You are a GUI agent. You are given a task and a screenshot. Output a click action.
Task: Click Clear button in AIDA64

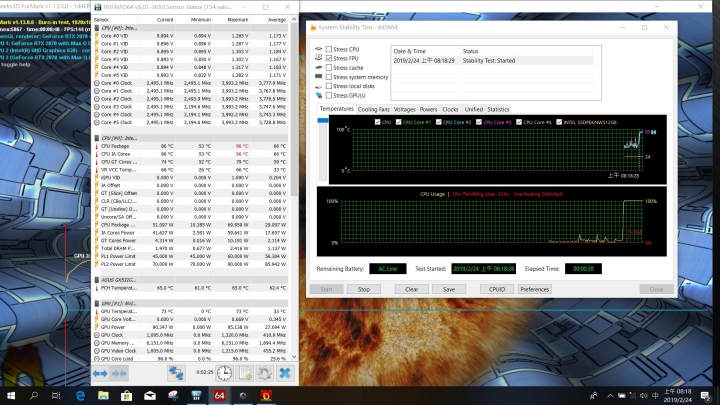(411, 289)
